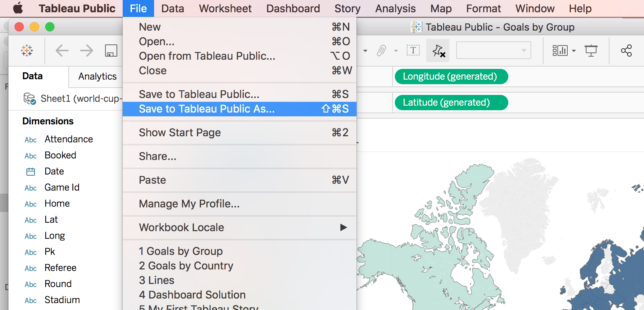Screen dimensions: 644x310
Task: Click the show/hide cards icon
Action: click(560, 51)
